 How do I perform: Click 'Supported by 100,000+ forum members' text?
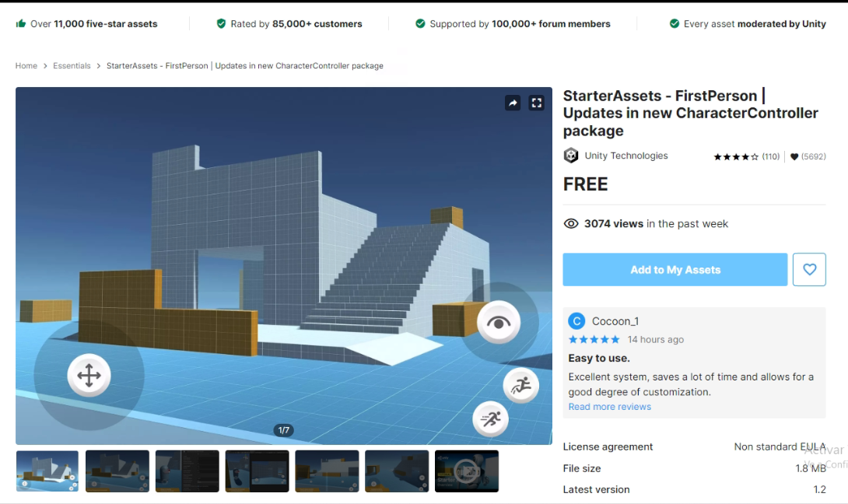pyautogui.click(x=520, y=24)
